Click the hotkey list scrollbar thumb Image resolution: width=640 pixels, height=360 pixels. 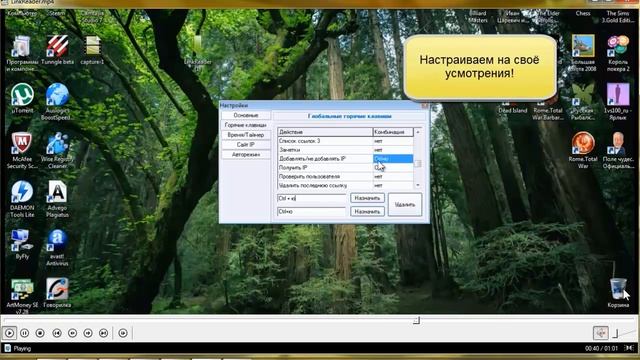[x=418, y=164]
